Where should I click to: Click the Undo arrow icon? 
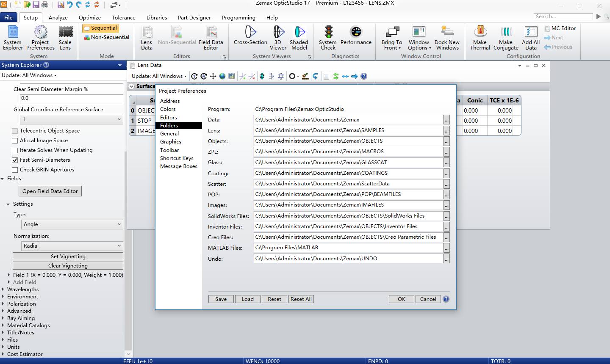pyautogui.click(x=69, y=5)
